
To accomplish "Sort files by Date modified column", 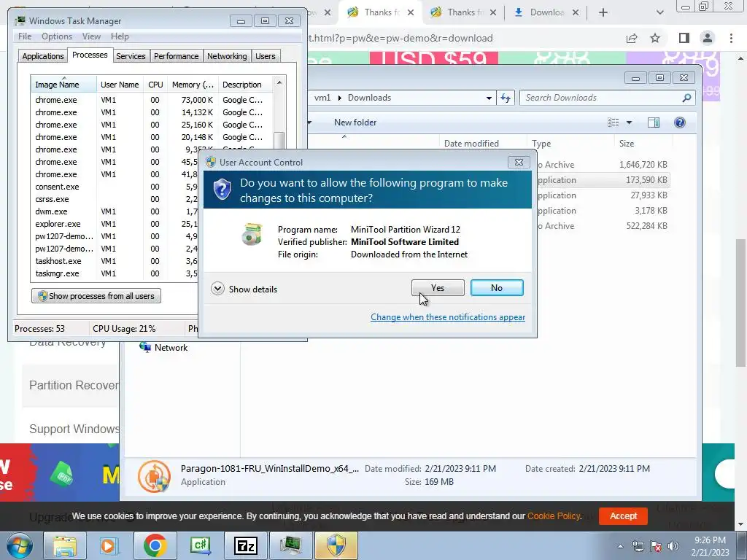I will tap(483, 144).
